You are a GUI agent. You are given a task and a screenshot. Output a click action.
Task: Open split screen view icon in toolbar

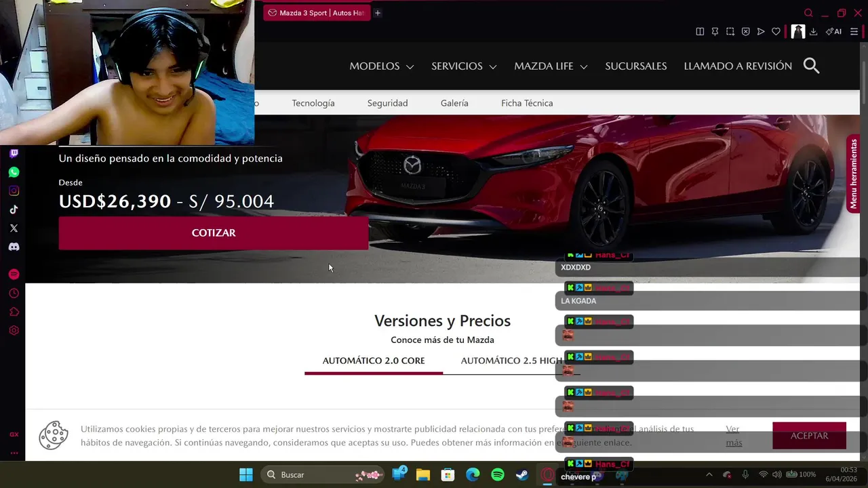pyautogui.click(x=700, y=31)
